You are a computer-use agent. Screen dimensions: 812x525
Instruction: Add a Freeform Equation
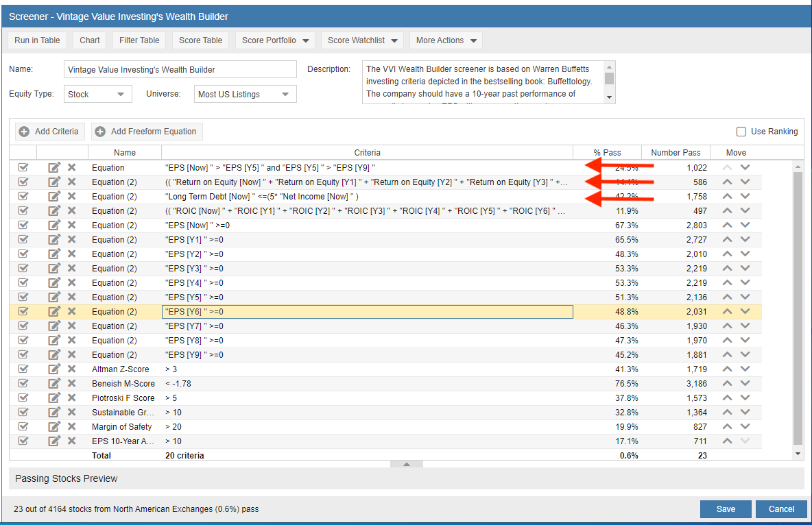(x=147, y=132)
